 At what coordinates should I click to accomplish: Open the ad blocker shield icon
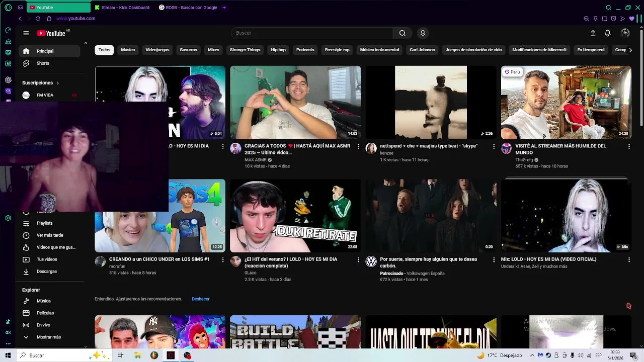(613, 19)
